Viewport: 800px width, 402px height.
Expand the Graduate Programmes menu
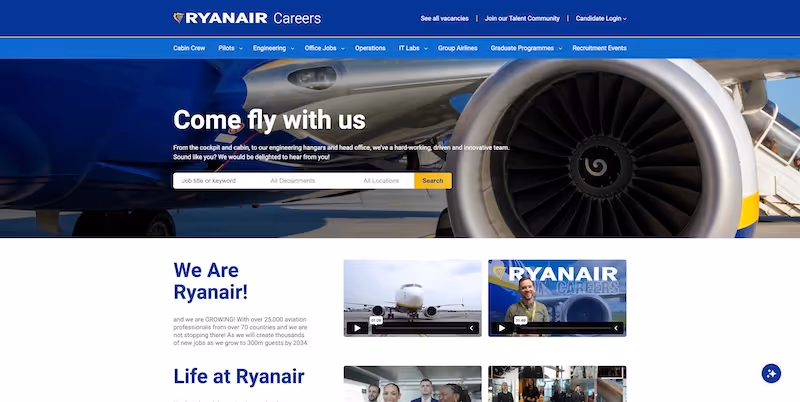pos(526,48)
